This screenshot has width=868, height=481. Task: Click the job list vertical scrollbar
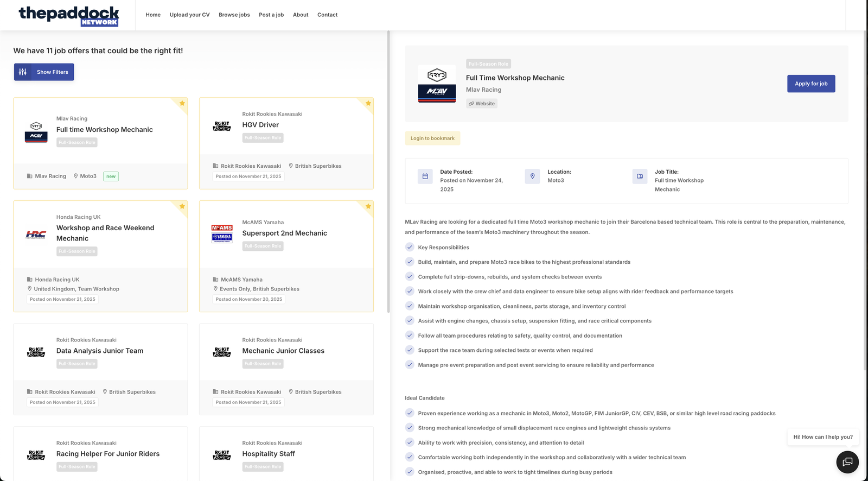pyautogui.click(x=388, y=172)
